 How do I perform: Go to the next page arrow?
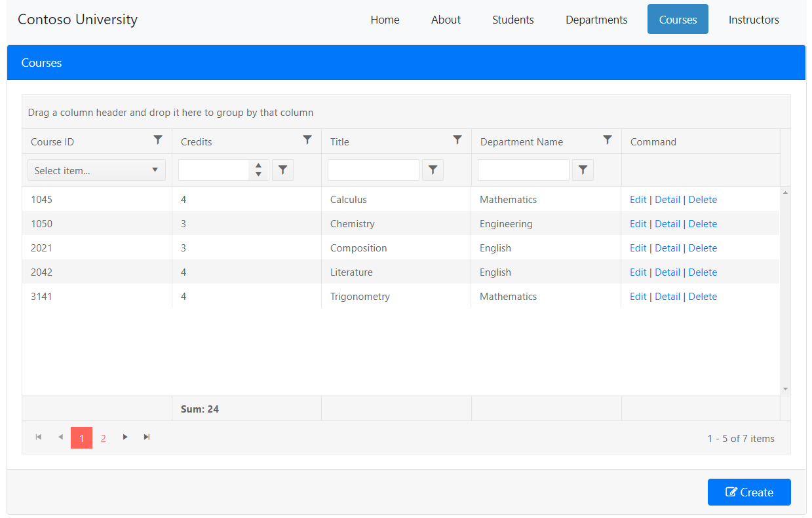[125, 437]
